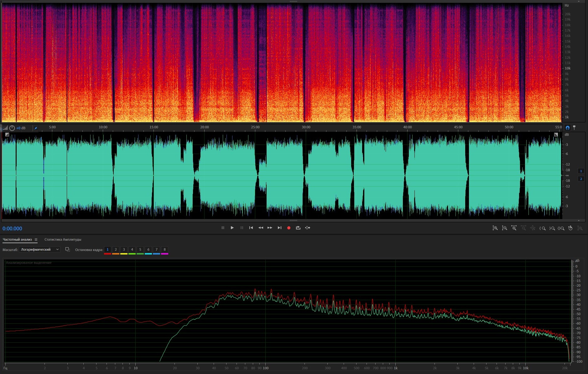Viewport: 588px width, 374px height.
Task: Toggle the snapping magnet icon
Action: [x=567, y=128]
